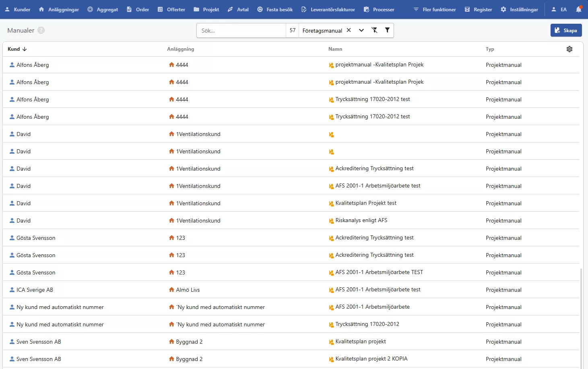Open Kvalitetsplan projekt 2 KOPIA manual
Viewport: 588px width, 369px height.
[371, 359]
